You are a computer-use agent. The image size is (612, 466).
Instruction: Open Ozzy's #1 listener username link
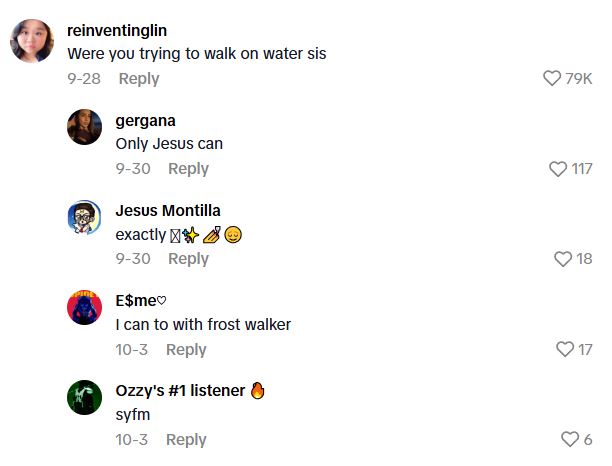pos(180,390)
